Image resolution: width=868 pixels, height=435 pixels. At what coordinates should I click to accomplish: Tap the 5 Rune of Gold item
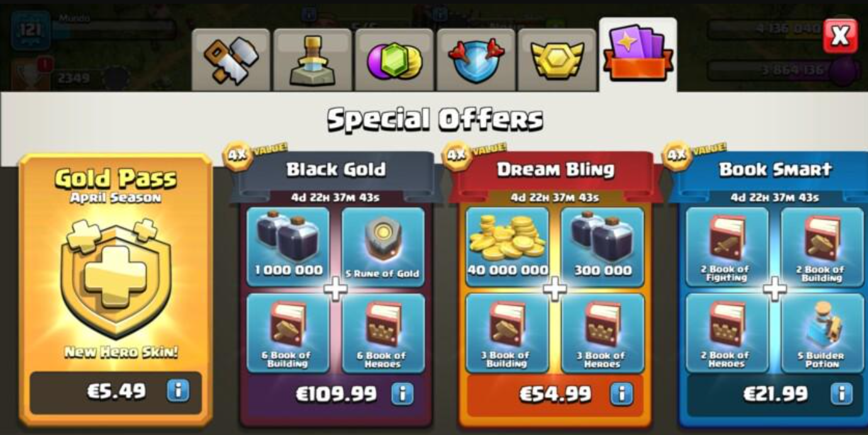383,247
